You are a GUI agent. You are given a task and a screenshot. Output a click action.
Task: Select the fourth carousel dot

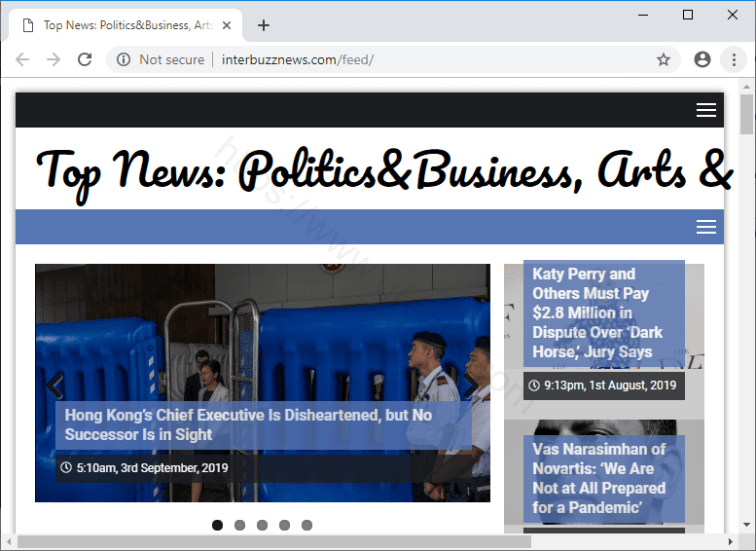[x=284, y=525]
